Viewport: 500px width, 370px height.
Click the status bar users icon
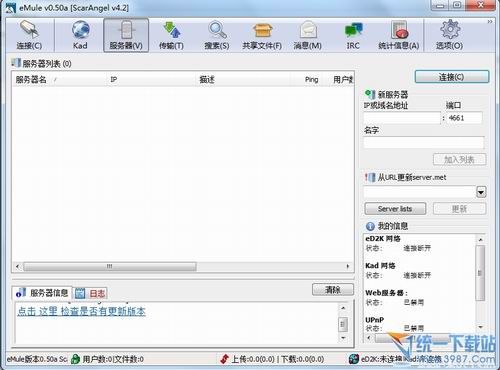[x=76, y=359]
